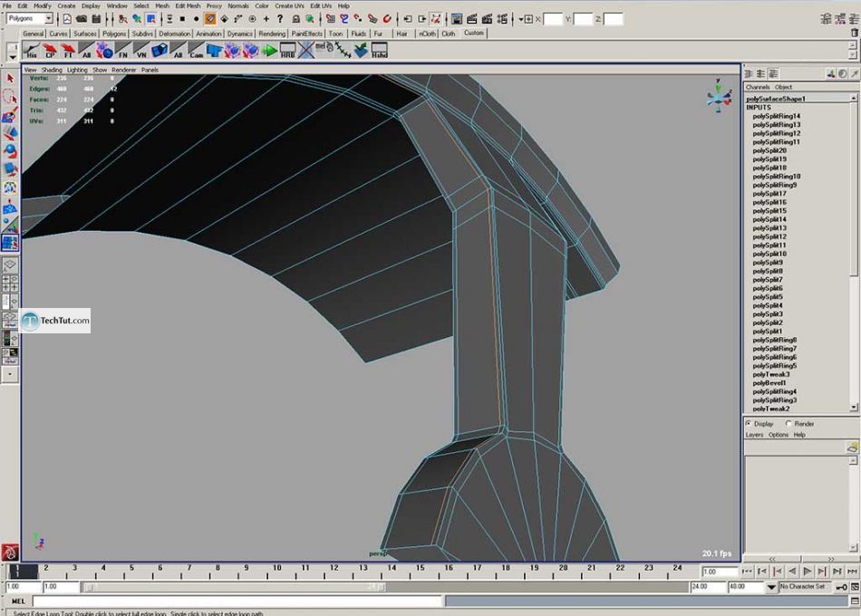Click polySurfaceShape1 in channel box
861x616 pixels.
pyautogui.click(x=775, y=99)
